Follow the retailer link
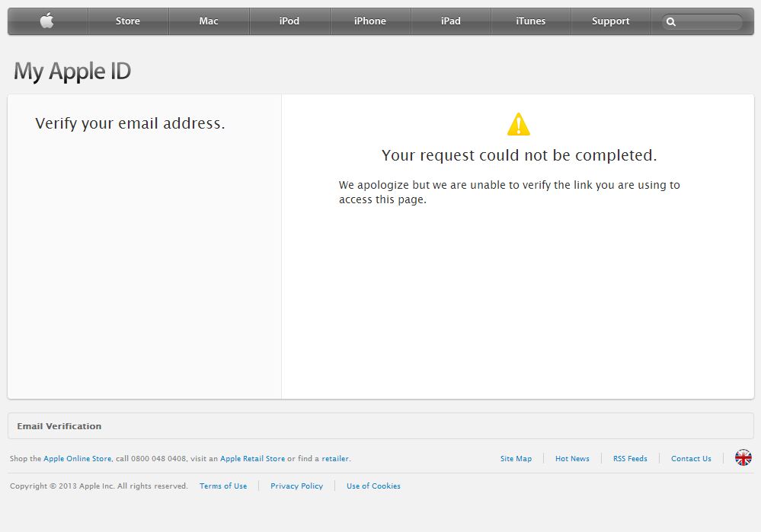Screen dimensions: 761x532 click(x=335, y=459)
